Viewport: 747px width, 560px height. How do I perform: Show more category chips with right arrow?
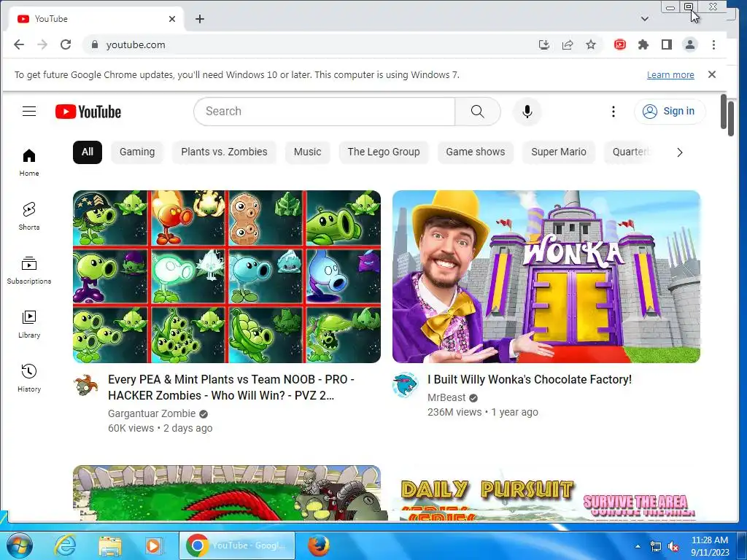(x=680, y=152)
